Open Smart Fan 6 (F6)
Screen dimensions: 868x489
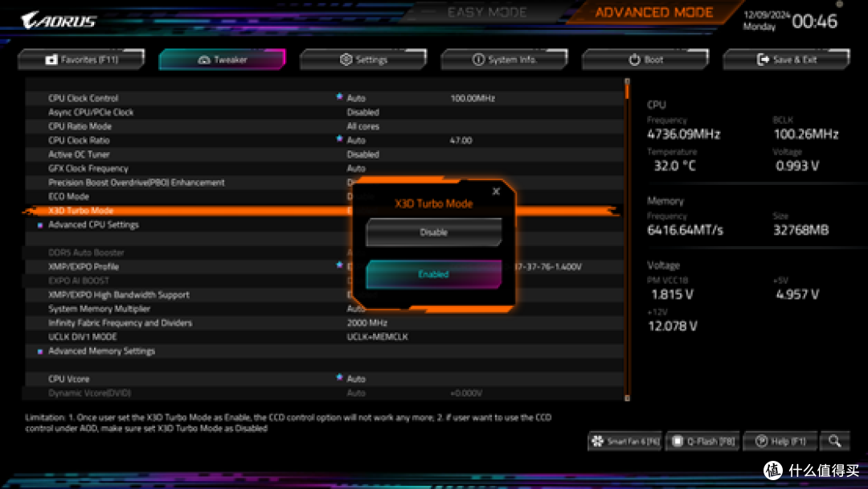625,442
